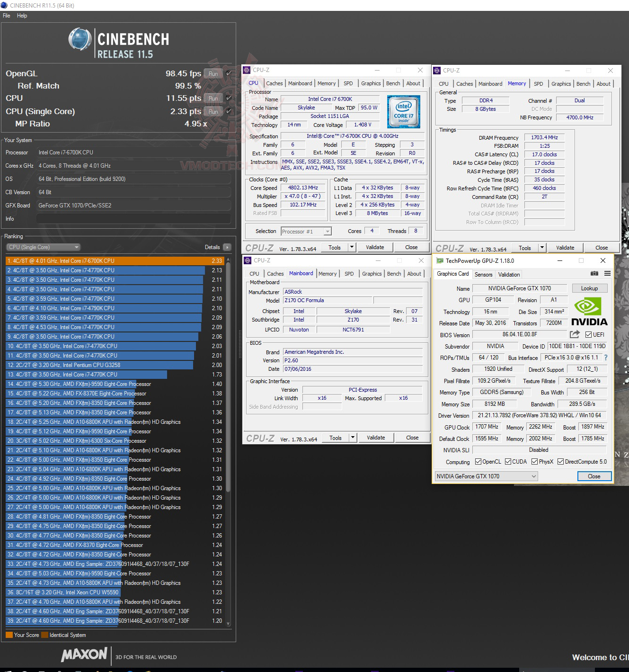The image size is (629, 672).
Task: Open the Processor #1 selection dropdown
Action: pos(306,232)
